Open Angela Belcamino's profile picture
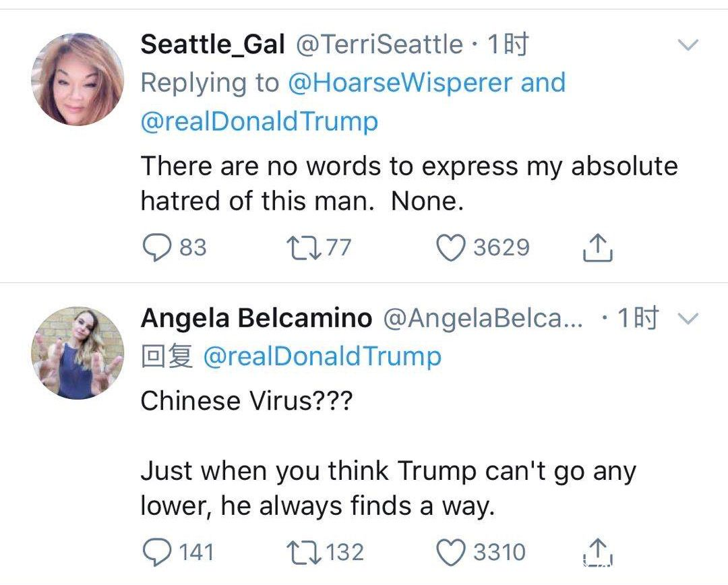The height and width of the screenshot is (585, 728). (x=77, y=352)
